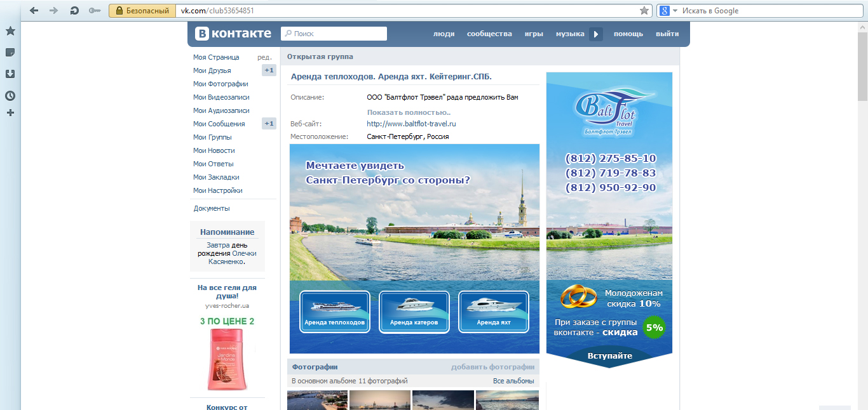Open 'Мои Сообщения' in left menu

[219, 124]
